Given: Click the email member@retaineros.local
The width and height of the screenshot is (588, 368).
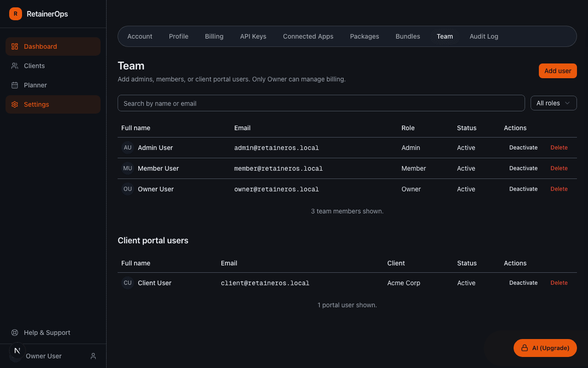Looking at the screenshot, I should coord(278,168).
